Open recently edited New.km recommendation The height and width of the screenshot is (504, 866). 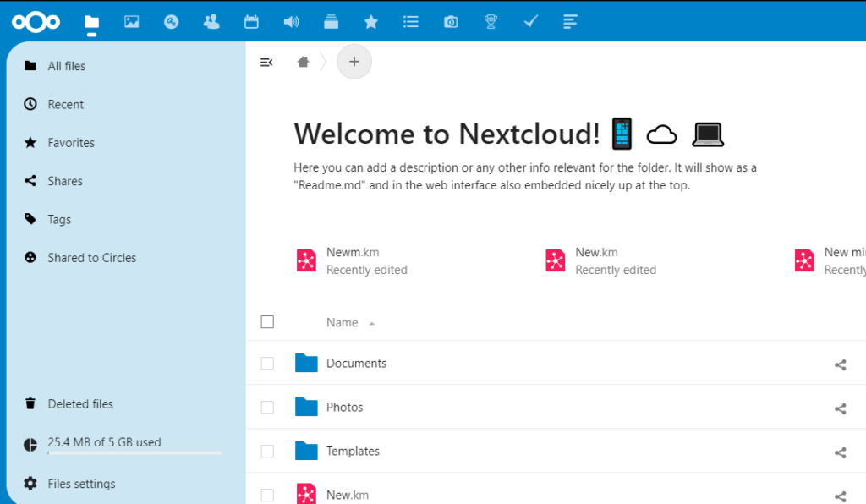click(601, 260)
